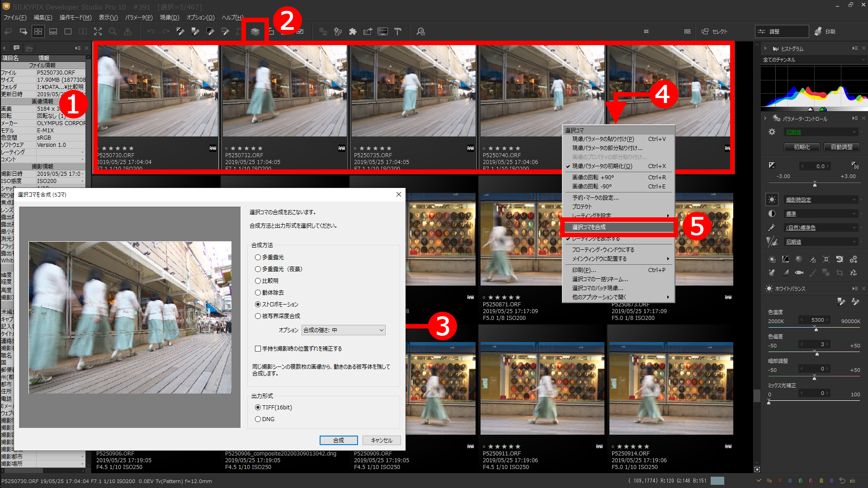The image size is (868, 488).
Task: Select the 動体除去 radio option
Action: coord(258,292)
